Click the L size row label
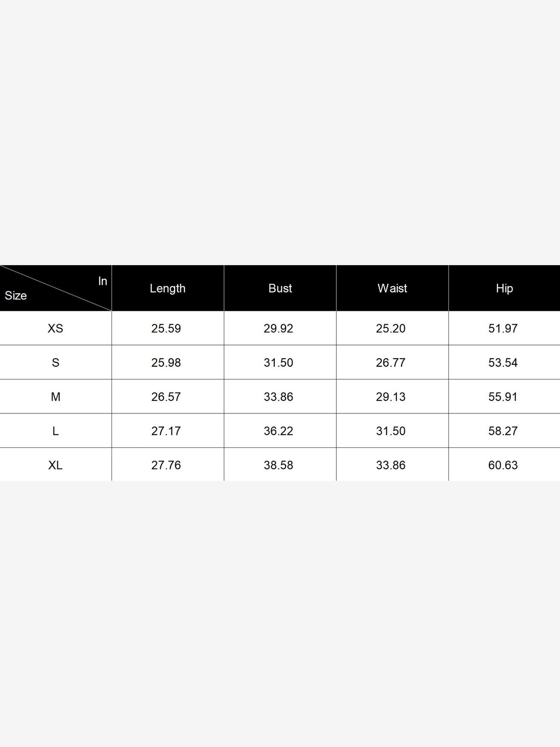560x747 pixels. click(x=55, y=431)
